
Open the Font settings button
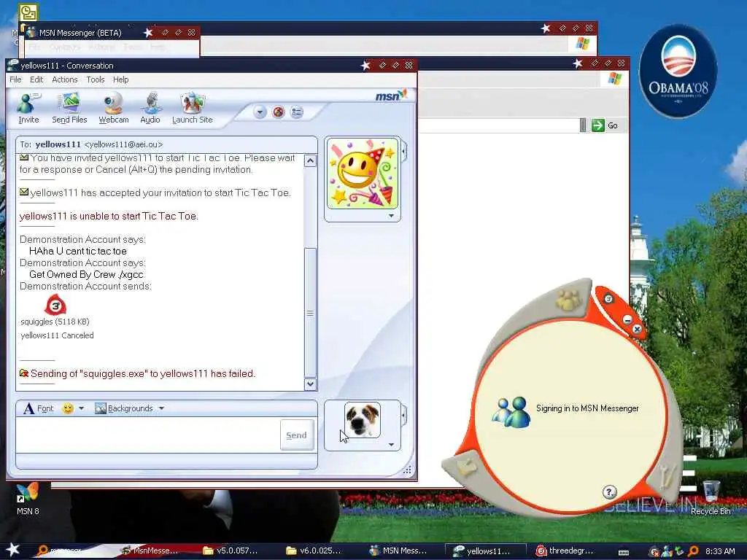pyautogui.click(x=39, y=408)
